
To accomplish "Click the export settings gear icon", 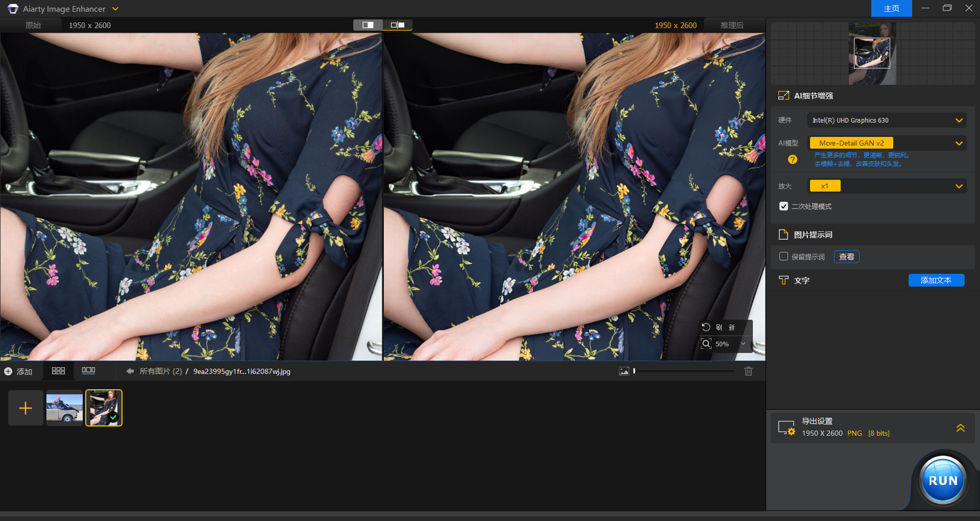I will click(786, 428).
